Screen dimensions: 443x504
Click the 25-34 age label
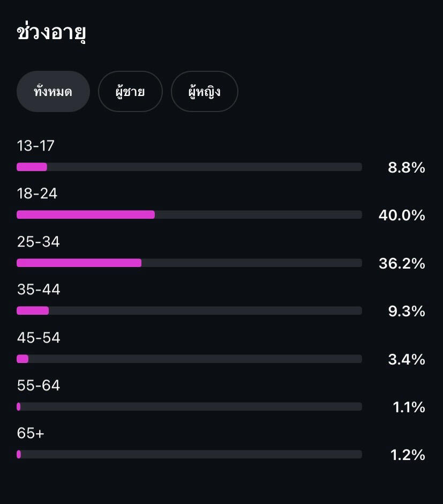point(38,242)
